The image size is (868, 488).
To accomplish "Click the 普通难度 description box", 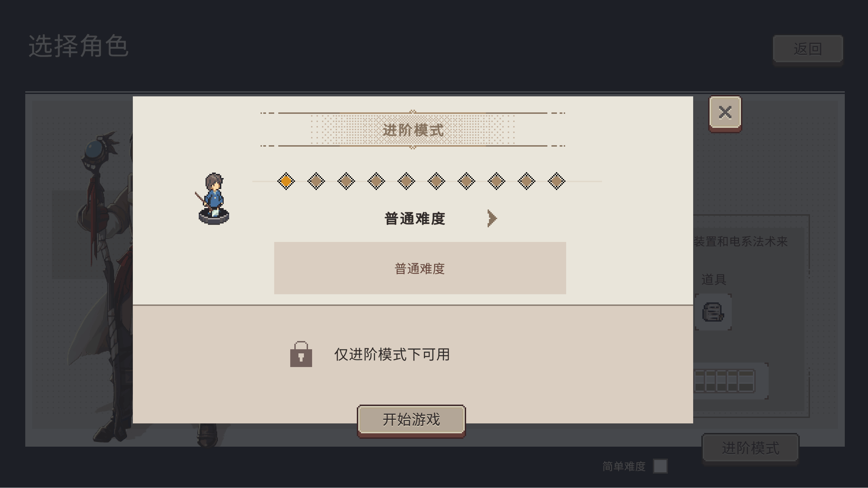I will (x=420, y=268).
